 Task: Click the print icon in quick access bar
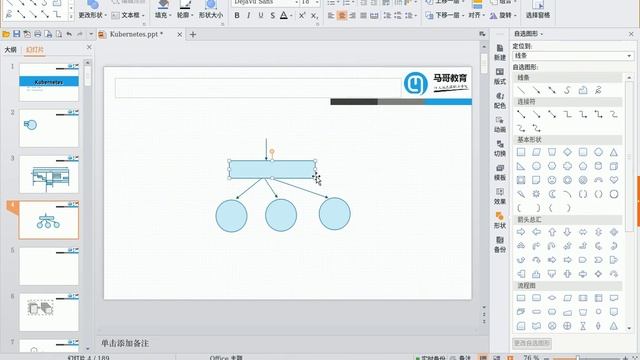coord(38,34)
